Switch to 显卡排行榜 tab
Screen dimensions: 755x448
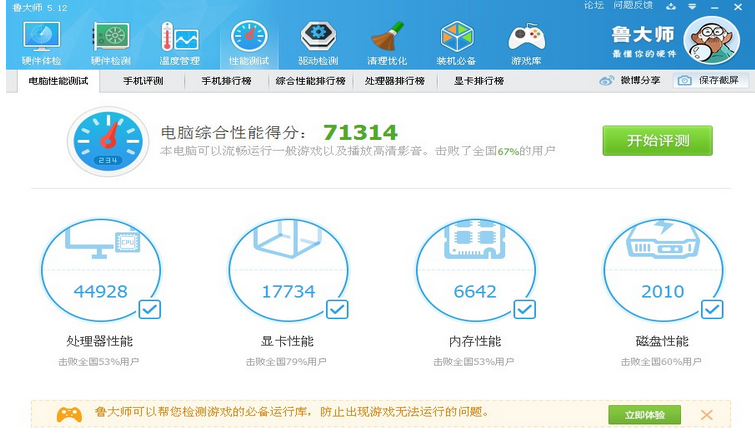click(479, 81)
